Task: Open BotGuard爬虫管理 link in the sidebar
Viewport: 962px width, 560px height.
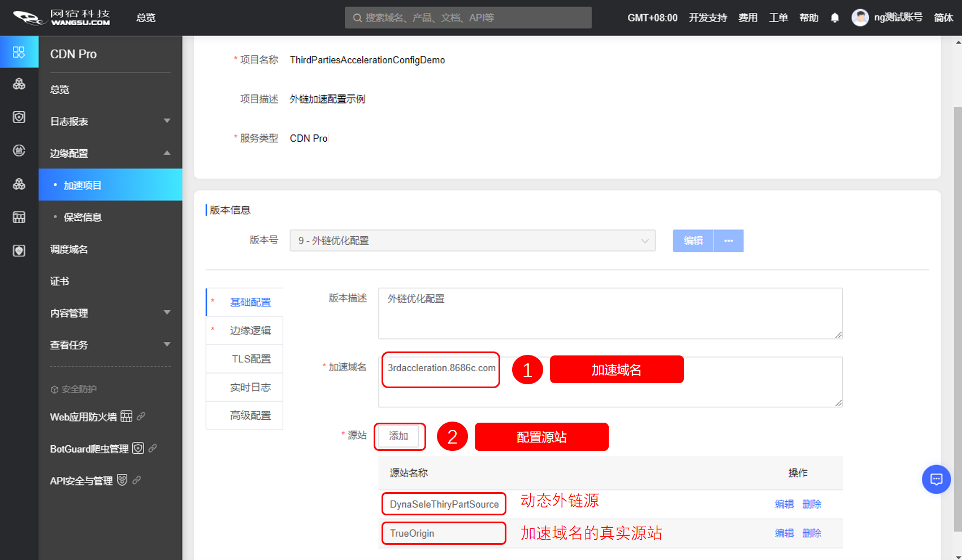Action: click(x=89, y=449)
